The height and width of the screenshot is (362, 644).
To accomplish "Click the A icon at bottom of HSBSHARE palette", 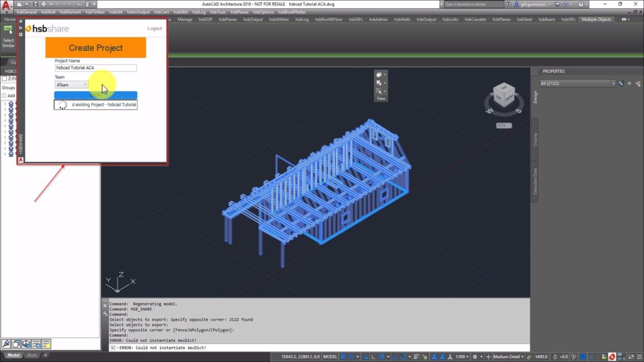I will [x=21, y=160].
